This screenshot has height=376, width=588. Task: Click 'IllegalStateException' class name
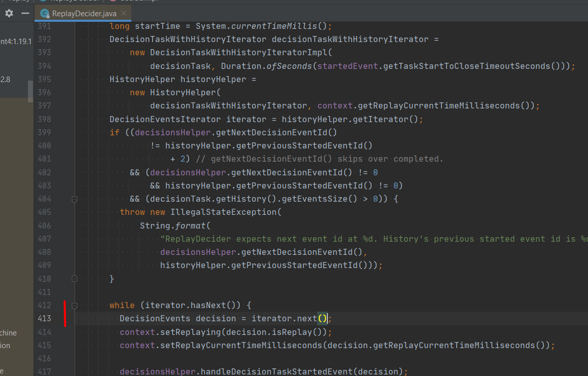[x=224, y=212]
